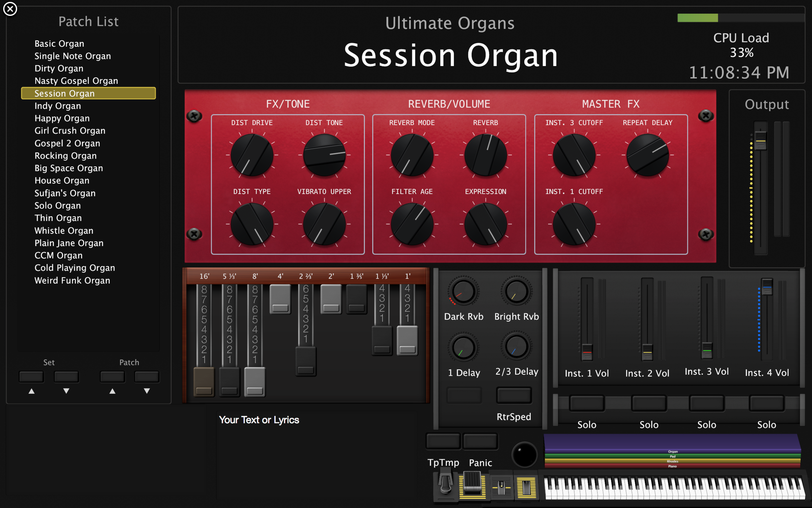Adjust the DIST TONE knob
Image resolution: width=812 pixels, height=508 pixels.
coord(324,155)
